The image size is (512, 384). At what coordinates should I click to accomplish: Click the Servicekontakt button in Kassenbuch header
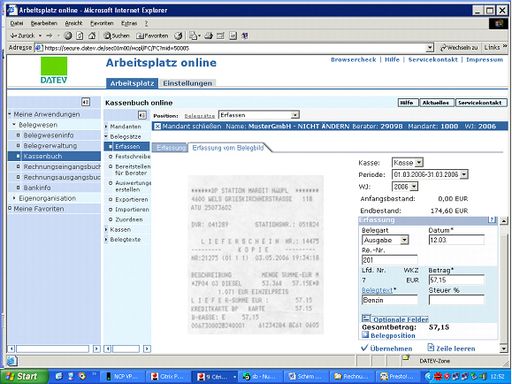click(x=480, y=103)
